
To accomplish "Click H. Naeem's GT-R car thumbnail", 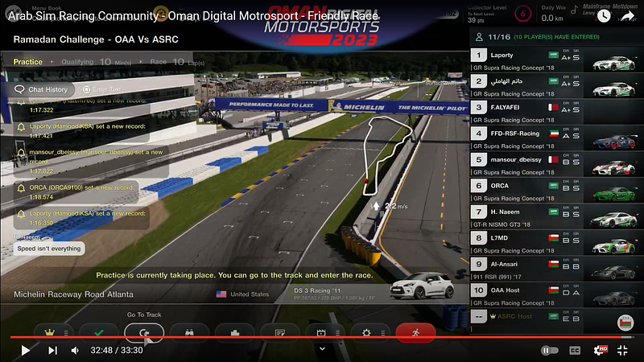I will 614,220.
